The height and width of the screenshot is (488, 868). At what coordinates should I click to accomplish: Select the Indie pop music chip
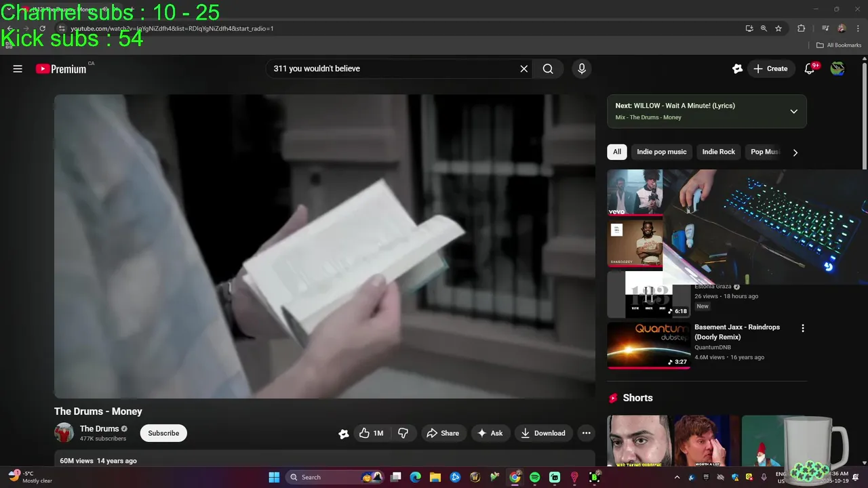tap(661, 152)
